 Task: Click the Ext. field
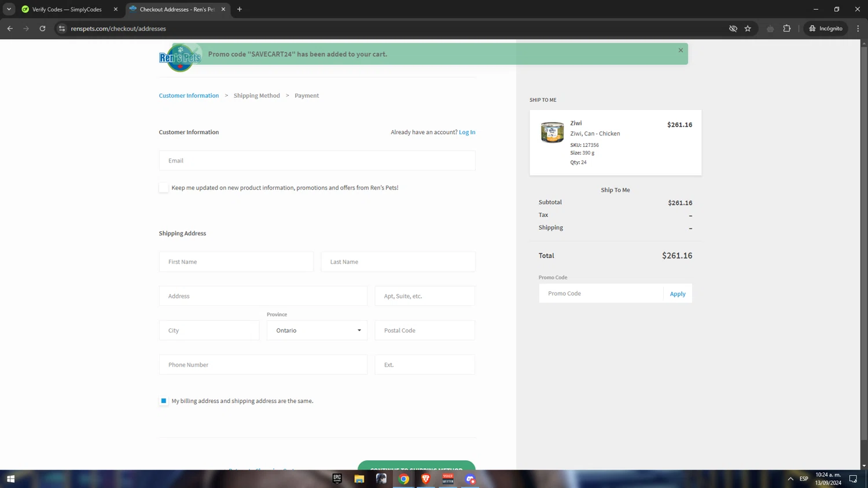click(x=425, y=365)
